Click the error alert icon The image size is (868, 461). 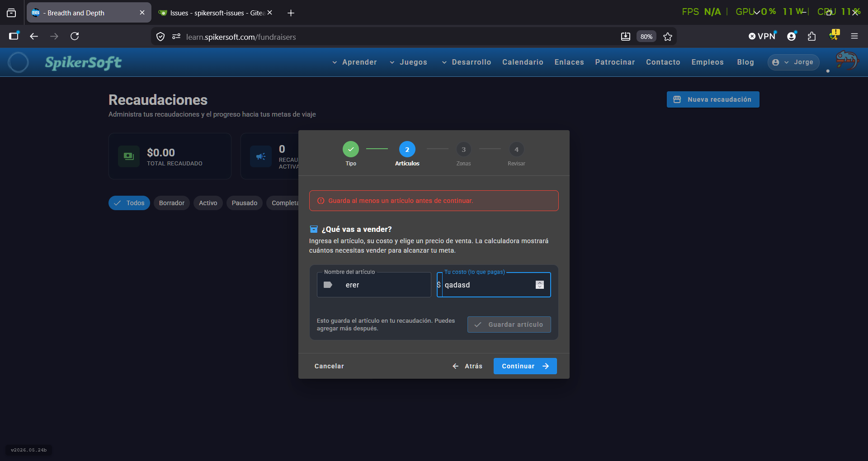click(321, 201)
